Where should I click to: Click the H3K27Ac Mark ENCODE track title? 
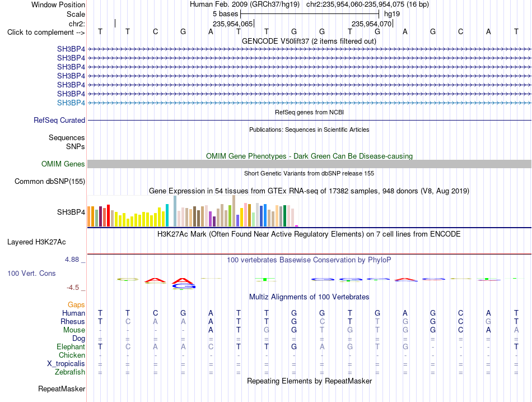309,234
